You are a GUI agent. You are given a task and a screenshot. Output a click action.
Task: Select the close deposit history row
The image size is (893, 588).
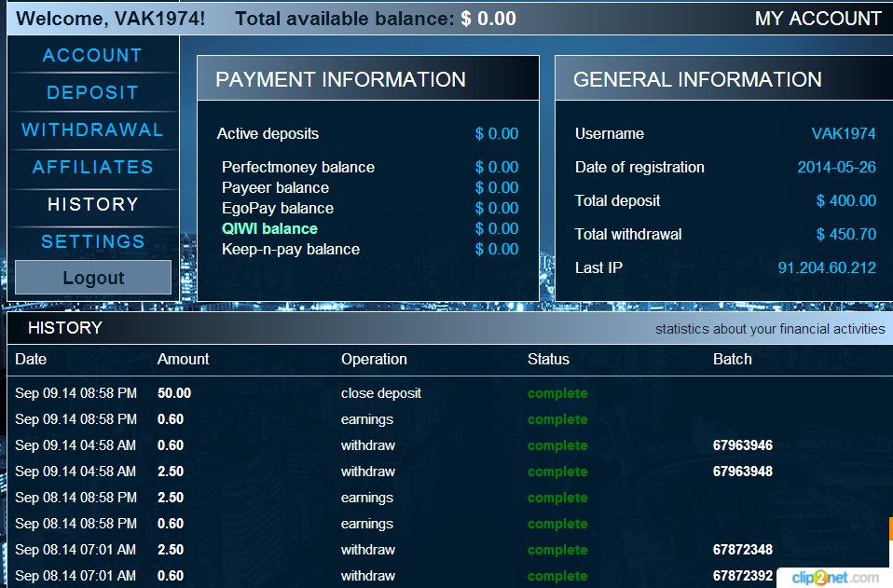point(381,393)
